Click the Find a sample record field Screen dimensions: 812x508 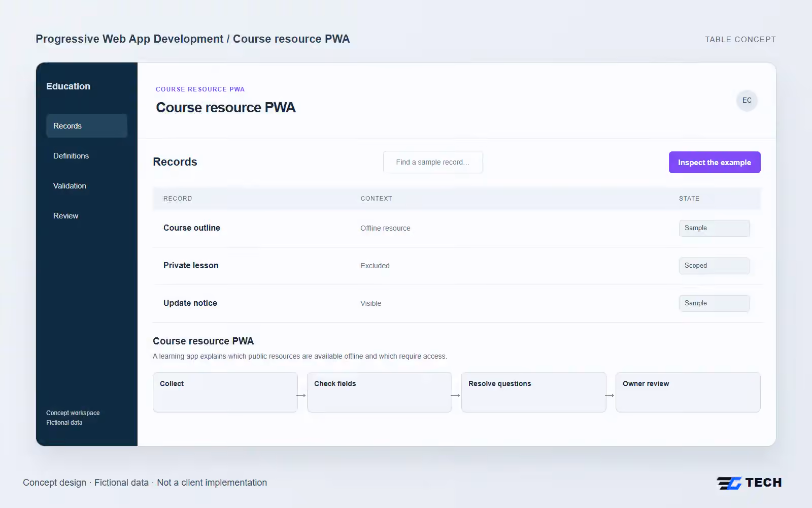tap(433, 162)
